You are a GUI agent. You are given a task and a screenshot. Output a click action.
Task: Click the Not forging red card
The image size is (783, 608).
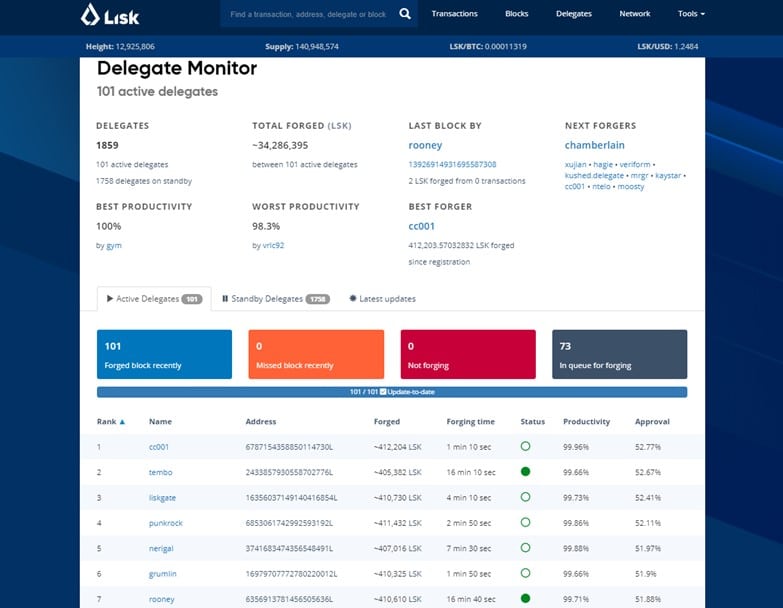pyautogui.click(x=468, y=354)
